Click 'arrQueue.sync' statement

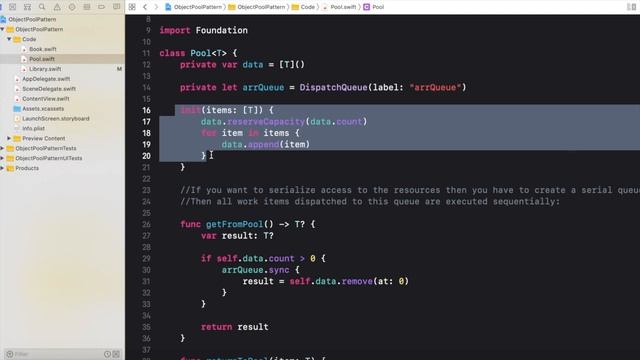255,270
